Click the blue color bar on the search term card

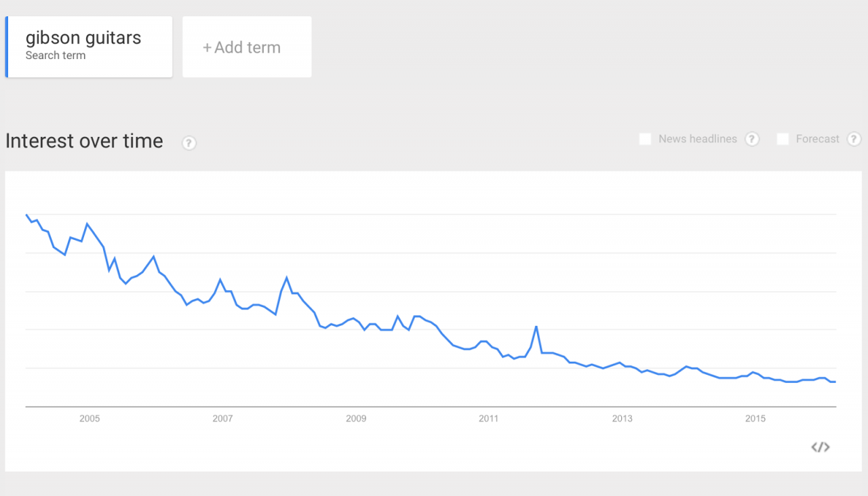click(x=7, y=47)
